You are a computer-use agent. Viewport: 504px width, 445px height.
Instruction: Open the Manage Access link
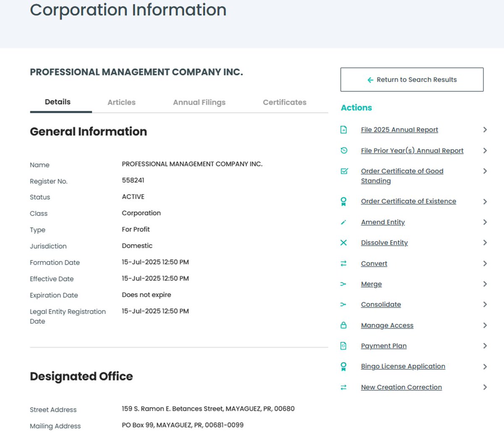pyautogui.click(x=387, y=325)
